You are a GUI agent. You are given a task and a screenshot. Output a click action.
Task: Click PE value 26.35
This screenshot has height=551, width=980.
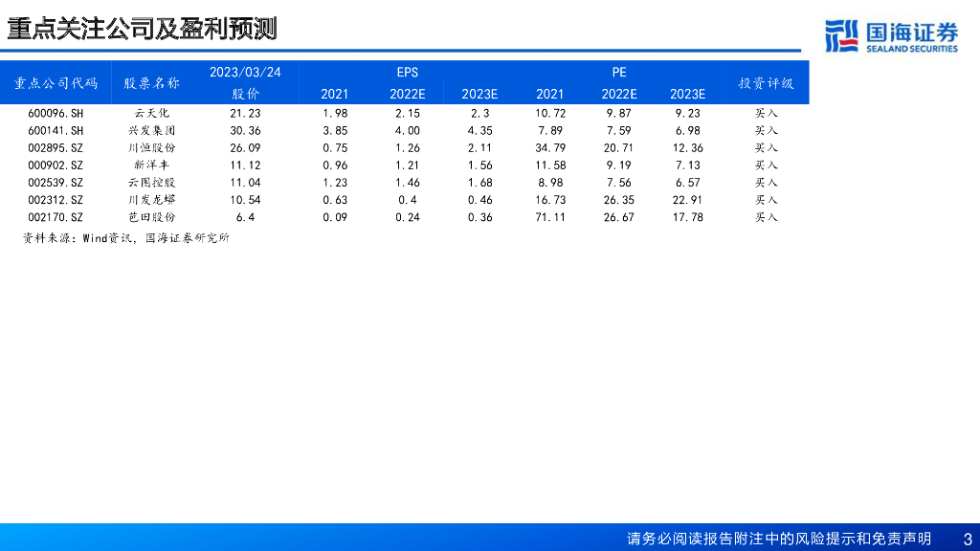point(619,200)
